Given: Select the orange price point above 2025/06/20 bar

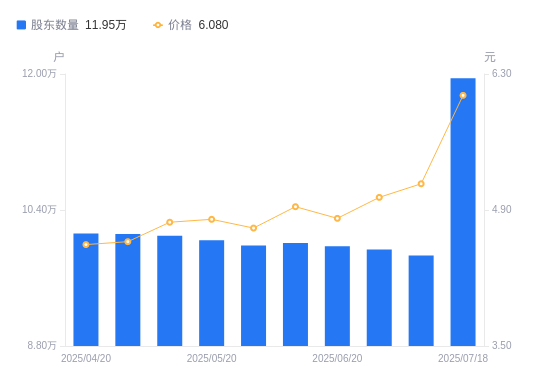Looking at the screenshot, I should coord(337,218).
